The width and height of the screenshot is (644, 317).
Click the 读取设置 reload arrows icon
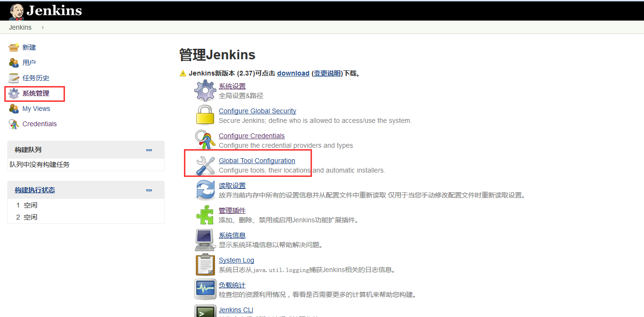[x=205, y=190]
